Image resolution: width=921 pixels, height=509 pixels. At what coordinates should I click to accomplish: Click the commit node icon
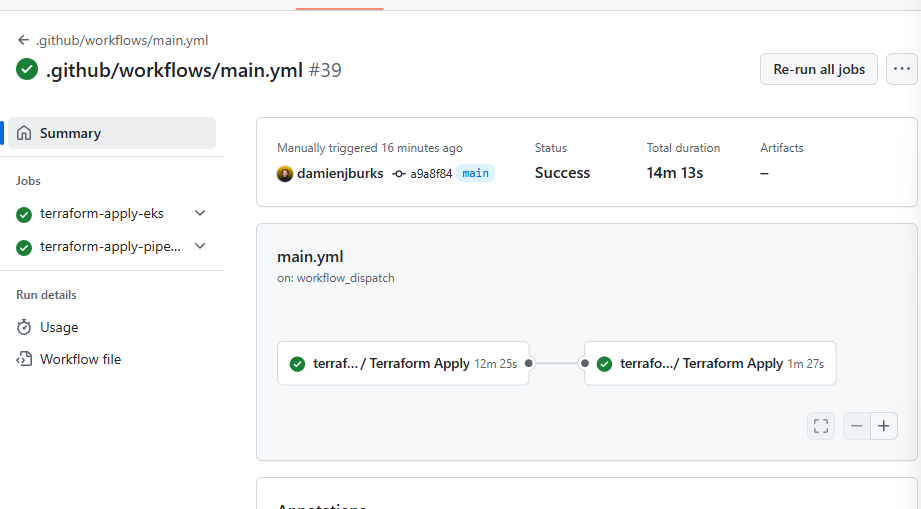coord(399,174)
